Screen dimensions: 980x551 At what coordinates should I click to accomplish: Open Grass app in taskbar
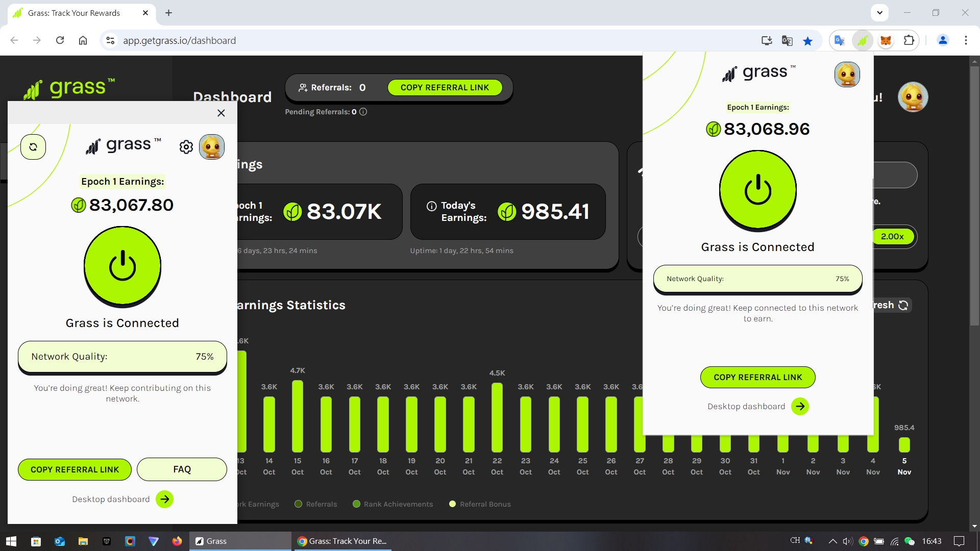pyautogui.click(x=240, y=541)
